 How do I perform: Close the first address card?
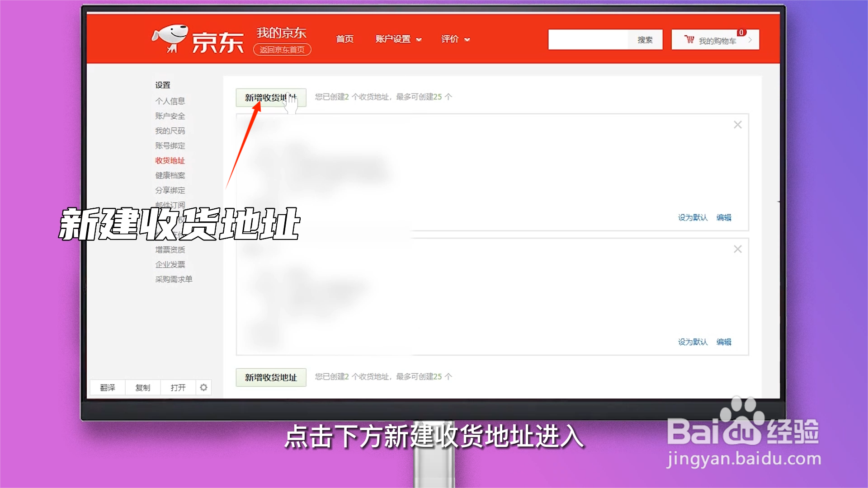point(737,125)
